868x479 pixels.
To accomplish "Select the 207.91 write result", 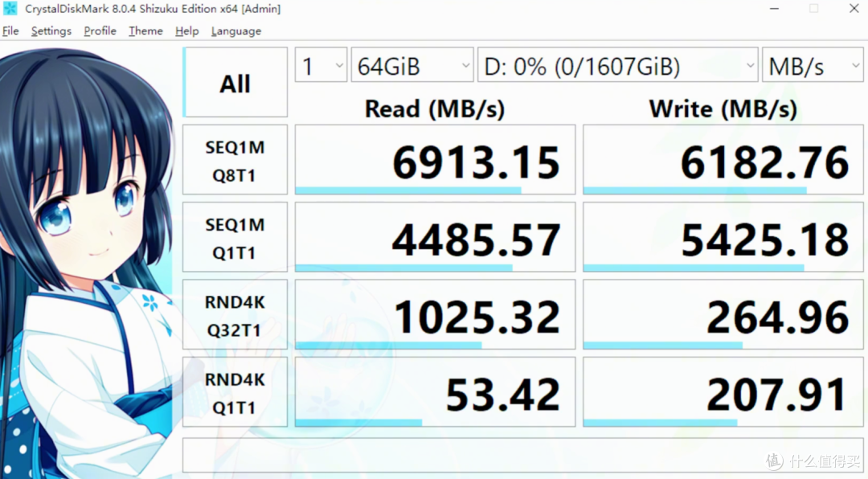I will (x=723, y=393).
